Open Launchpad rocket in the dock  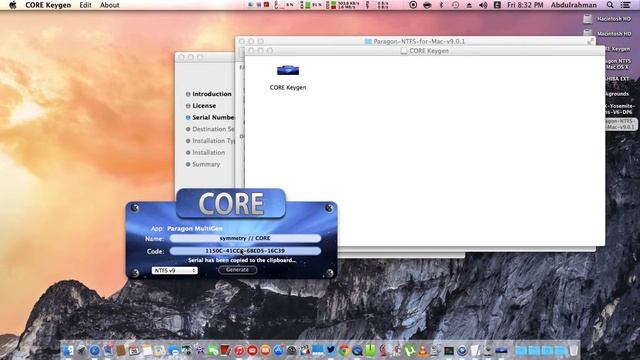point(82,350)
